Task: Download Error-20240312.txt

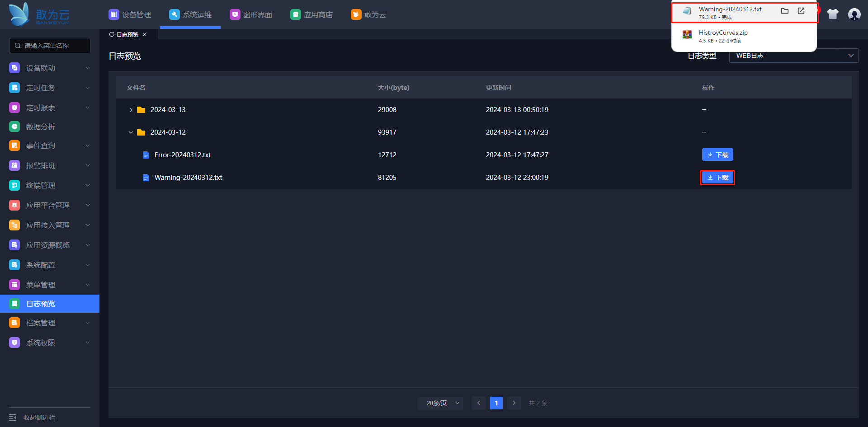Action: coord(717,155)
